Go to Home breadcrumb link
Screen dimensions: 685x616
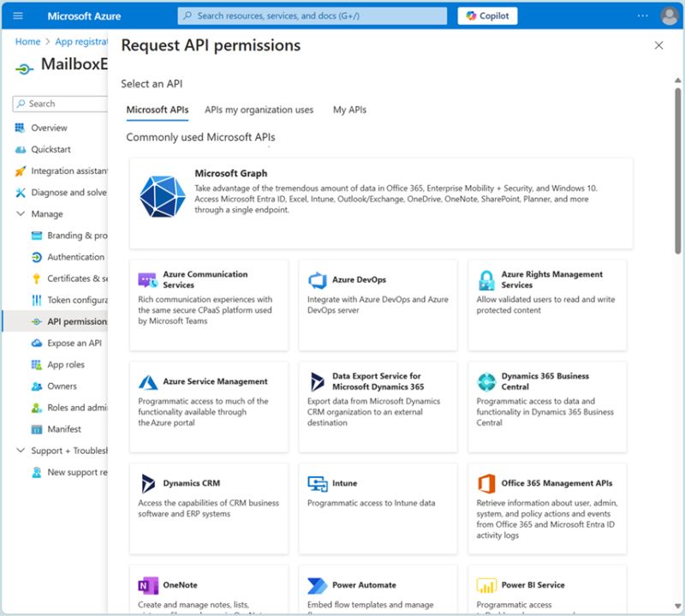(27, 41)
